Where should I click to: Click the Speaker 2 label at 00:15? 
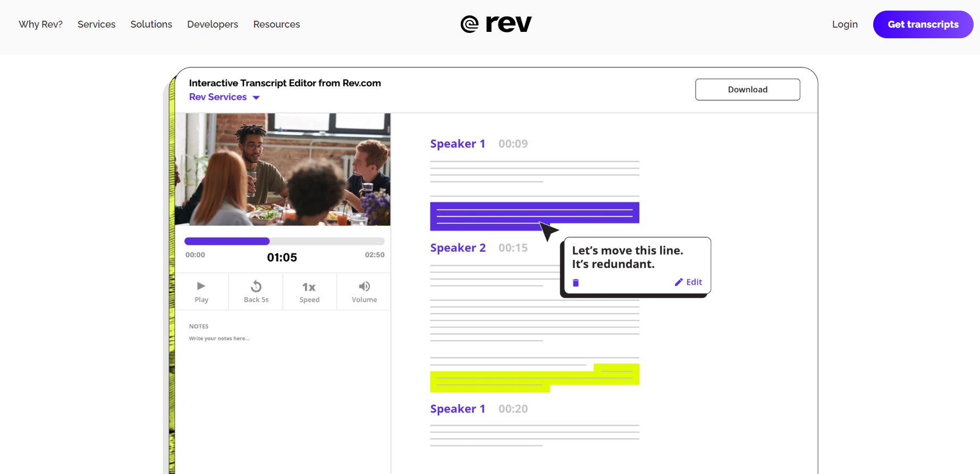[458, 248]
